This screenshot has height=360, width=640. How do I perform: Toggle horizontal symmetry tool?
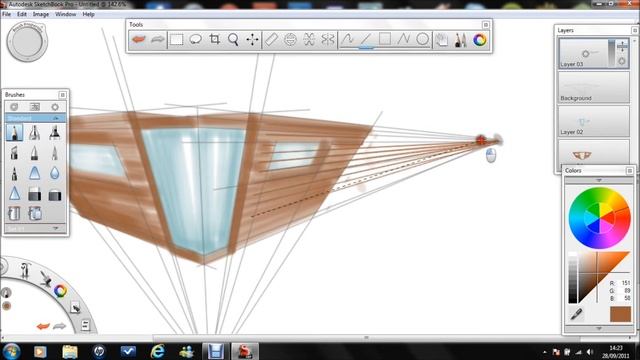[x=309, y=40]
